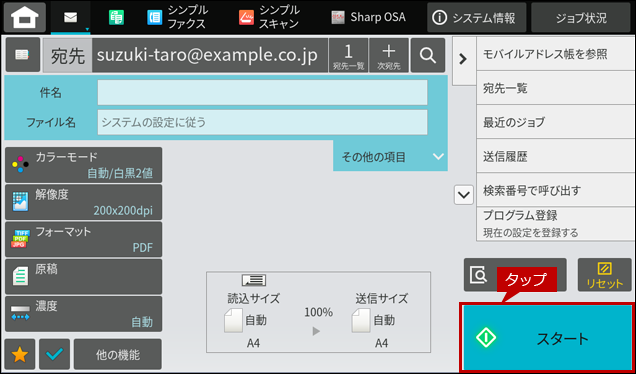Select the E-mail envelope mode tab
Viewport: 636px width, 374px height.
71,17
